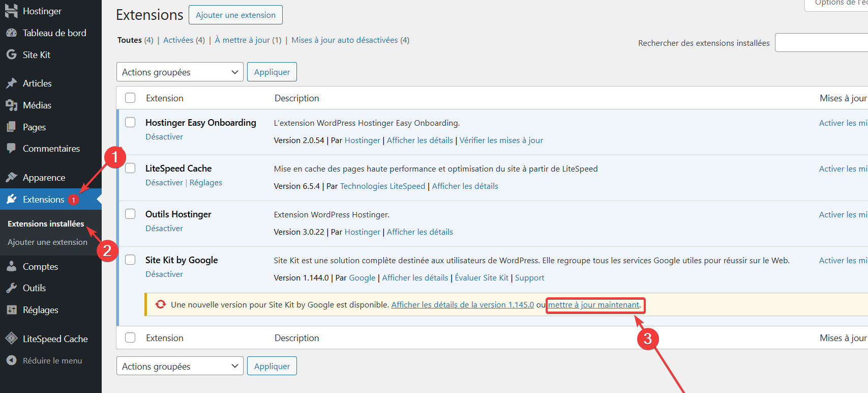Check the Outils Hostinger plugin checkbox
The width and height of the screenshot is (868, 393).
[x=131, y=214]
